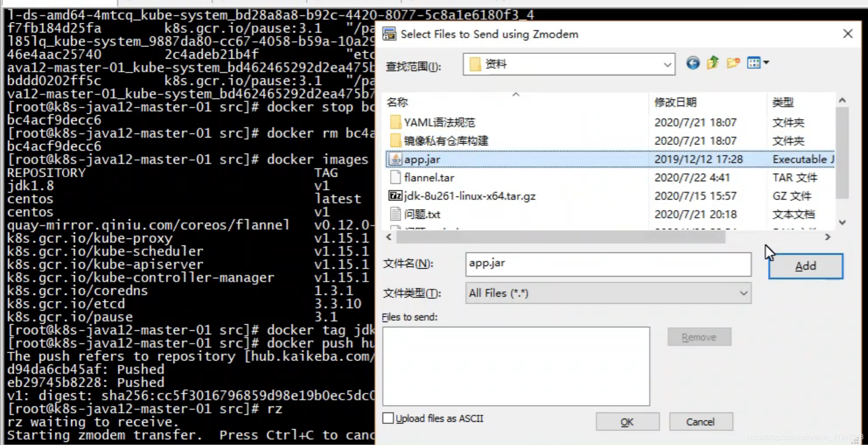Click the Files to send list box

516,366
